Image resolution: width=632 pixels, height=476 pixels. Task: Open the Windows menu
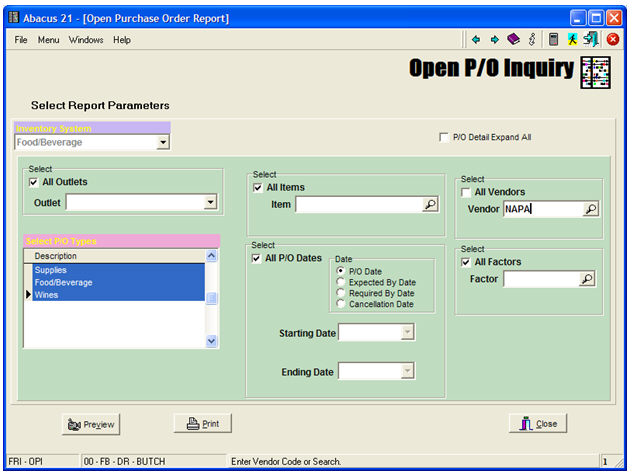pos(86,40)
